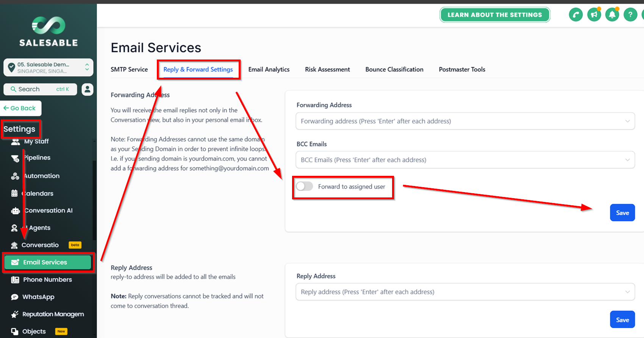This screenshot has height=338, width=644.
Task: Click the Salesable logo
Action: (48, 31)
